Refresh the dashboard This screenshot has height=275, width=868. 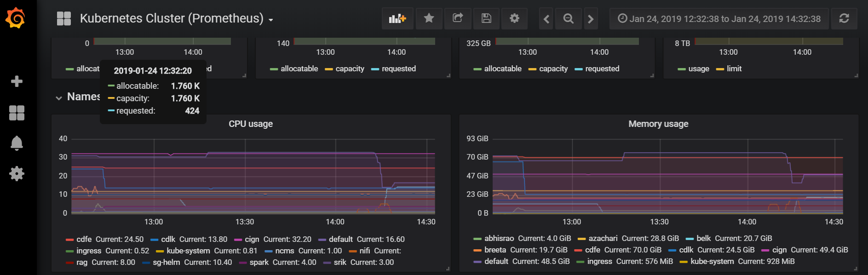click(x=844, y=18)
